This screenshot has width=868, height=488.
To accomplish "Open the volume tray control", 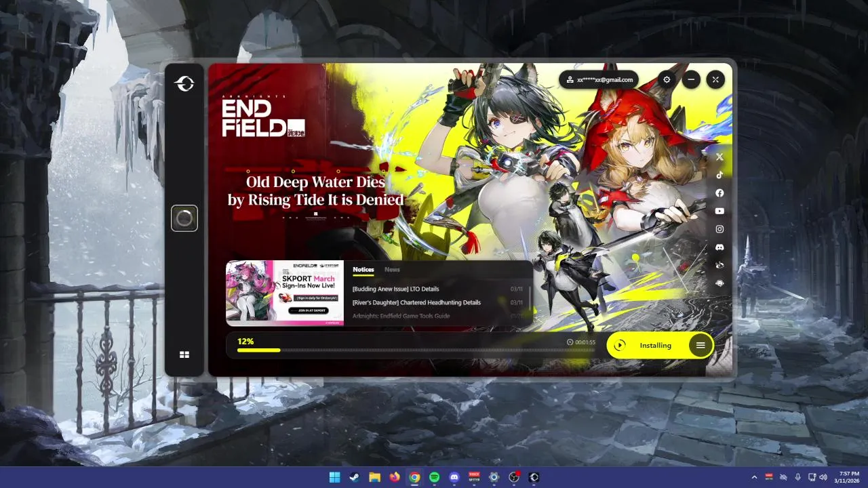I will pyautogui.click(x=823, y=477).
